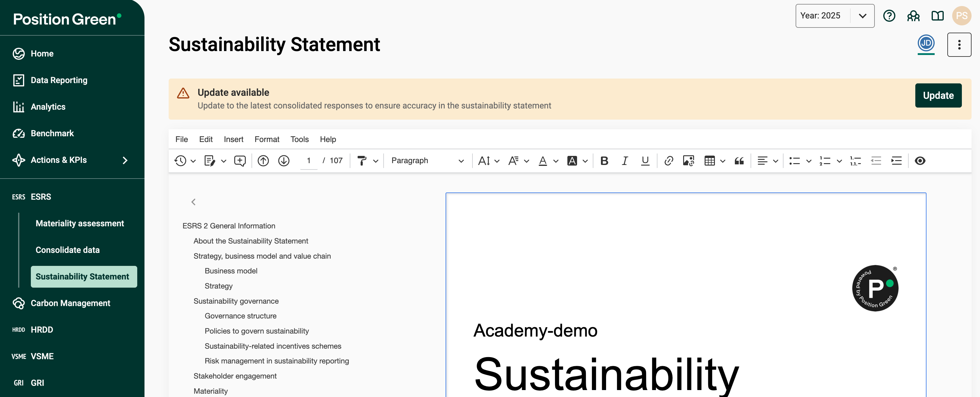Insert a block quote
Image resolution: width=980 pixels, height=397 pixels.
tap(739, 161)
